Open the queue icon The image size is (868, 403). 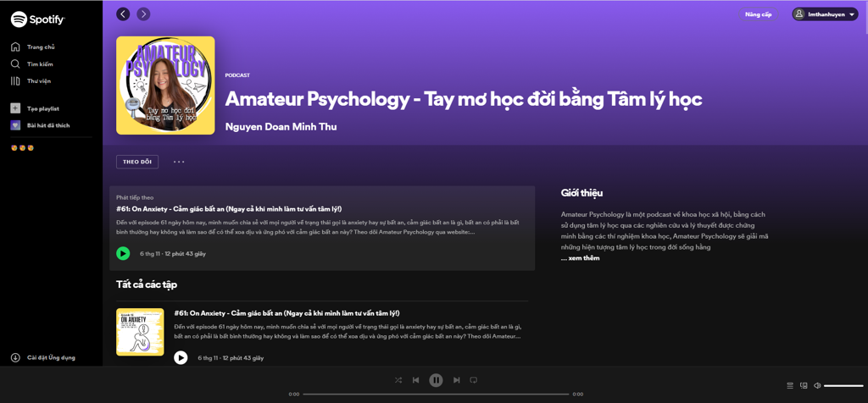point(790,386)
